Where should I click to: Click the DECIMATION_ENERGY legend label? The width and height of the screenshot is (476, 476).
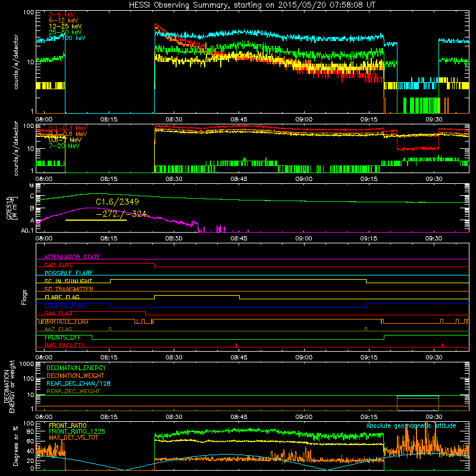click(76, 368)
